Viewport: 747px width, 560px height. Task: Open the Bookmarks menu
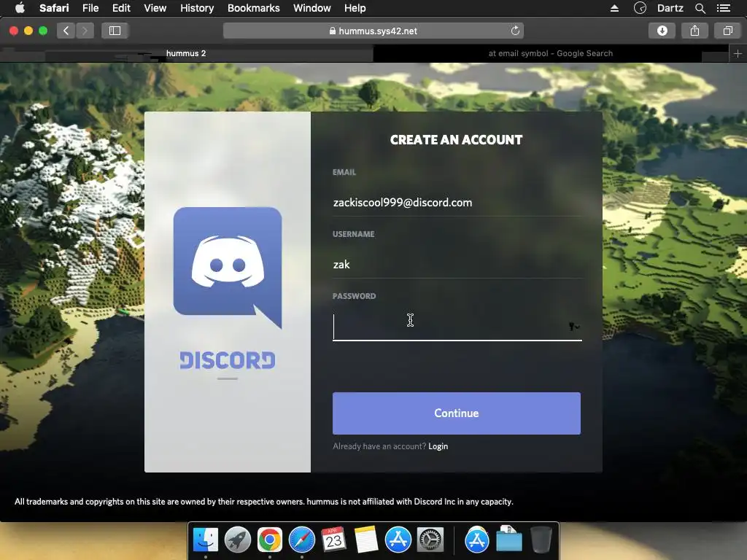tap(253, 8)
